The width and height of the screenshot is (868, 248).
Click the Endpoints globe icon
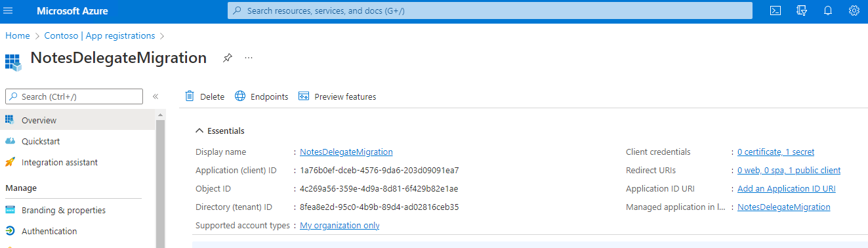[240, 96]
